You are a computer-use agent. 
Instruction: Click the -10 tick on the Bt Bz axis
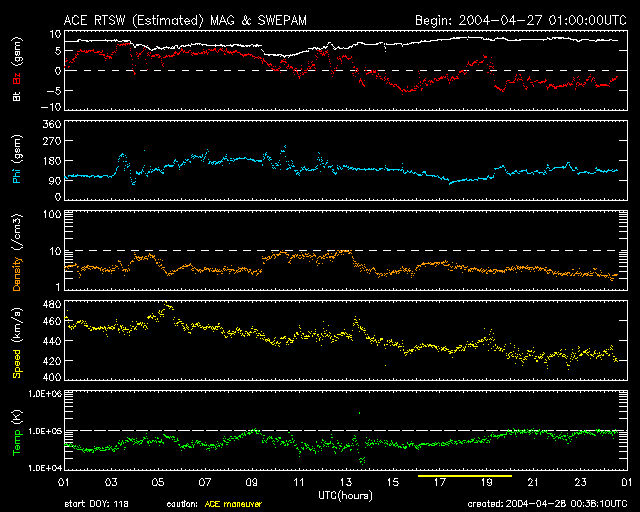51,107
